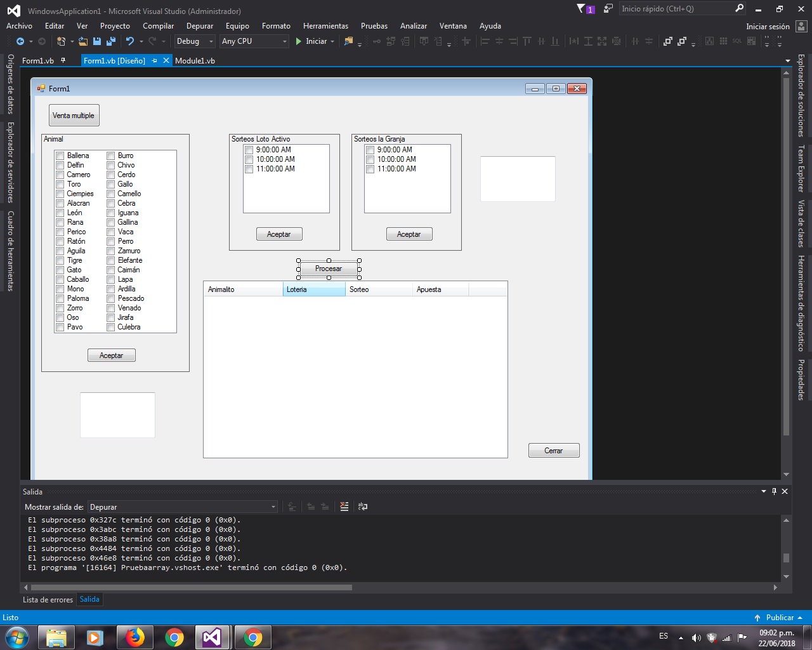Viewport: 812px width, 650px height.
Task: Expand the Iniciar button dropdown arrow
Action: point(332,41)
